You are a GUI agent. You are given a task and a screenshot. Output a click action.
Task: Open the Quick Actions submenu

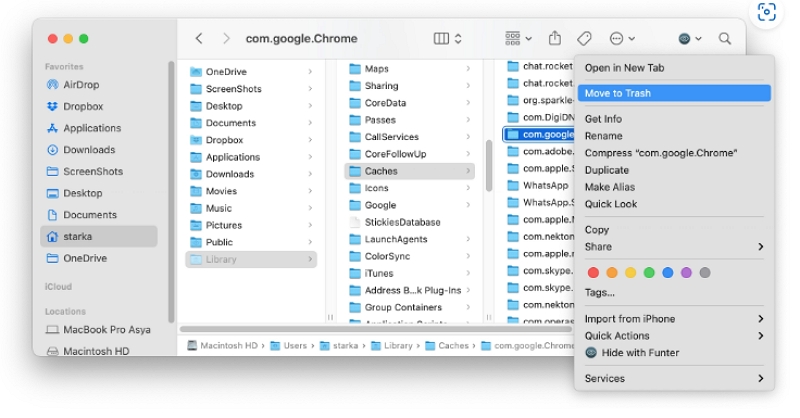click(x=673, y=336)
